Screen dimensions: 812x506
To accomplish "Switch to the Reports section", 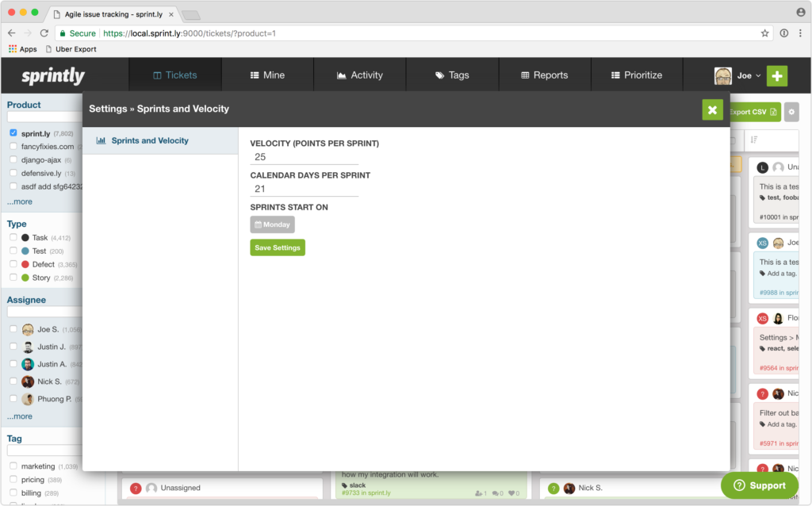I will pyautogui.click(x=545, y=75).
